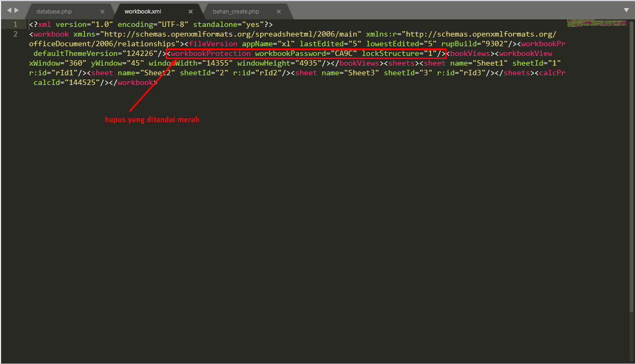Click the left tab navigation arrow
Image resolution: width=635 pixels, height=364 pixels.
[9, 10]
